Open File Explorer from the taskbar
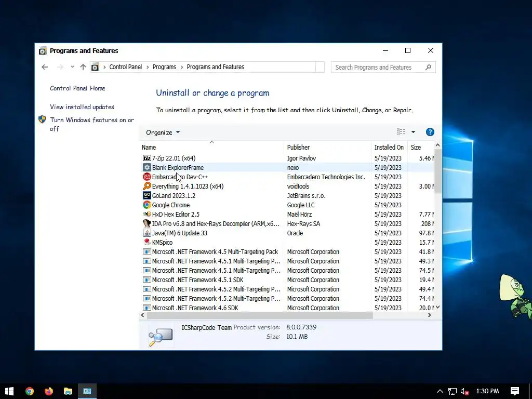This screenshot has height=399, width=532. (x=68, y=391)
